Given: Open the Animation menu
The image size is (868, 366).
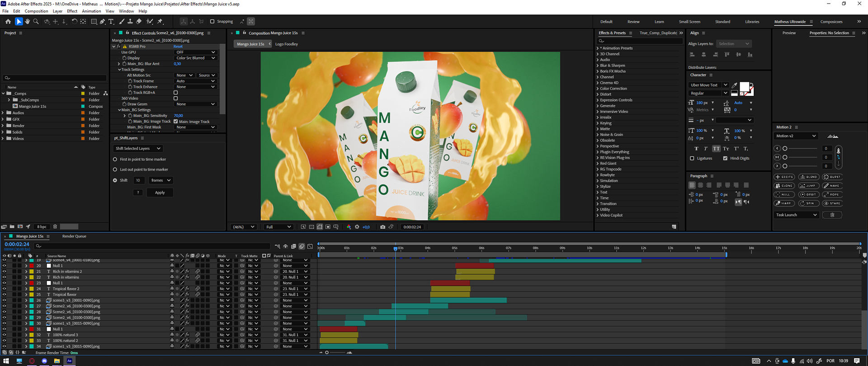Looking at the screenshot, I should pyautogui.click(x=91, y=11).
